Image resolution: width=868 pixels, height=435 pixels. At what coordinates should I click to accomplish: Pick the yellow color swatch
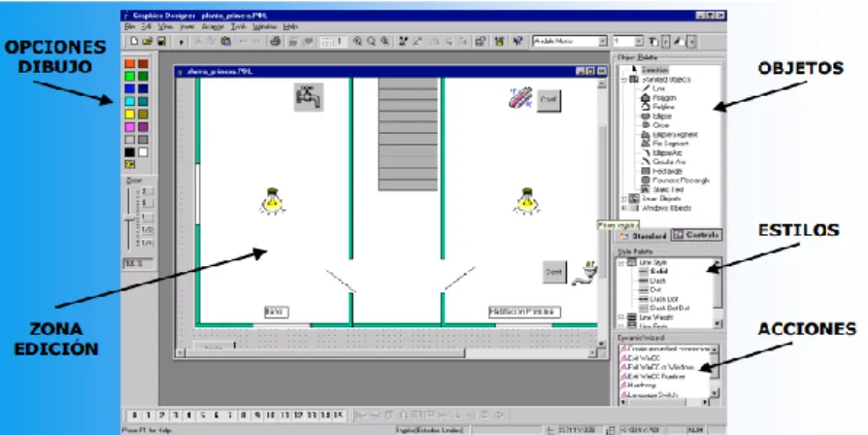coord(129,114)
